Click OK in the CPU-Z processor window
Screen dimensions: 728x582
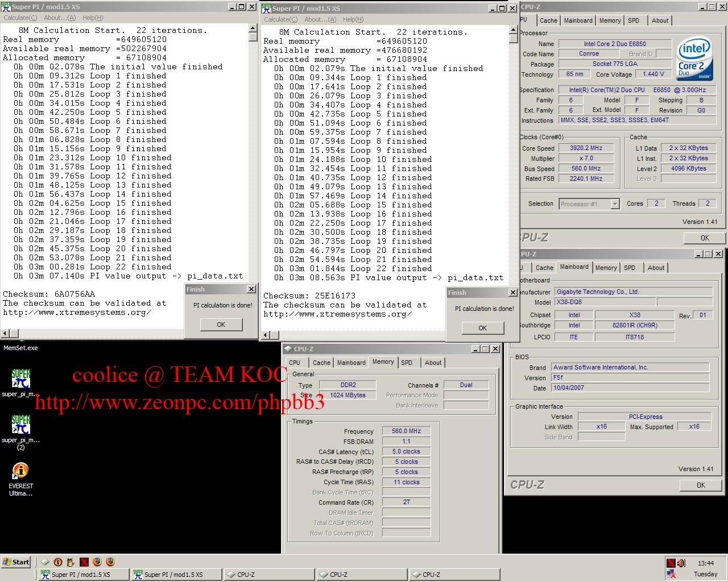pyautogui.click(x=705, y=238)
